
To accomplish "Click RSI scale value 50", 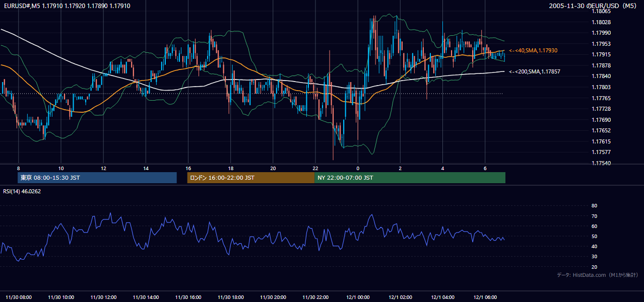I will [594, 236].
